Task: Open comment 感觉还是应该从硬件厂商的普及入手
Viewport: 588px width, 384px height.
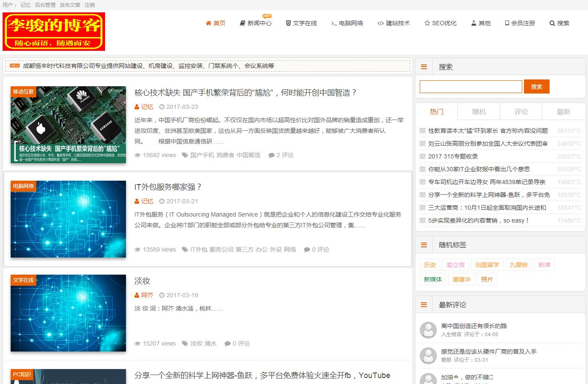Action: click(x=489, y=352)
